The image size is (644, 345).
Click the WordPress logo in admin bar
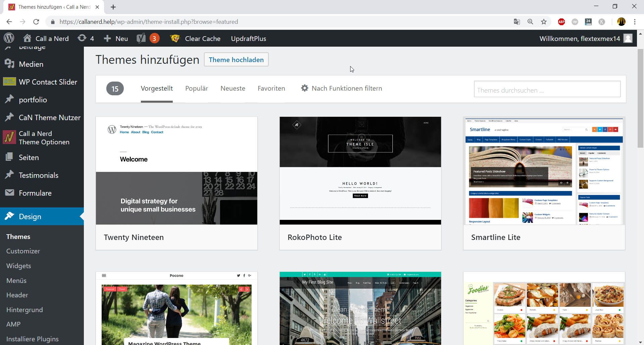[9, 38]
